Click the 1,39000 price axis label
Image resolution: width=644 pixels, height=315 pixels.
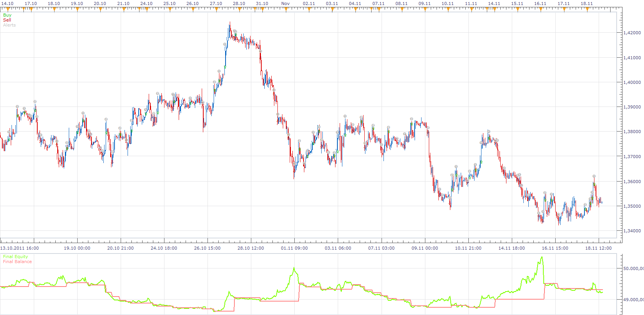632,107
